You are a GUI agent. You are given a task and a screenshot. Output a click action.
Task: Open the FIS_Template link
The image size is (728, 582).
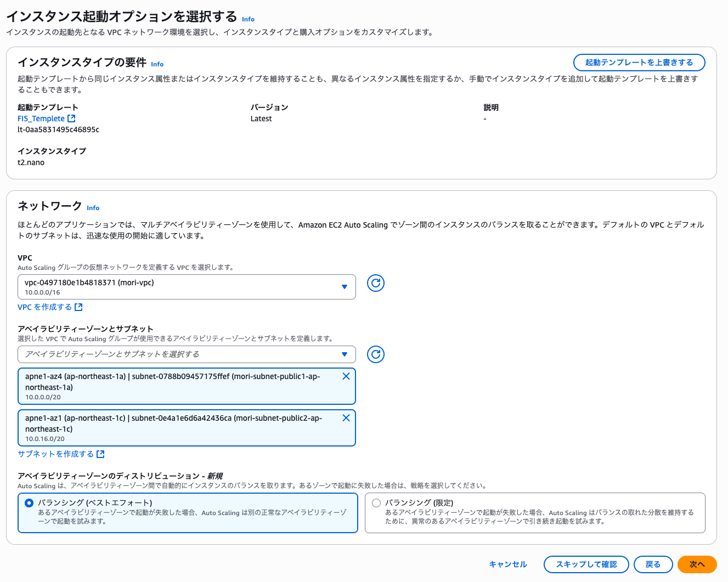pyautogui.click(x=39, y=118)
